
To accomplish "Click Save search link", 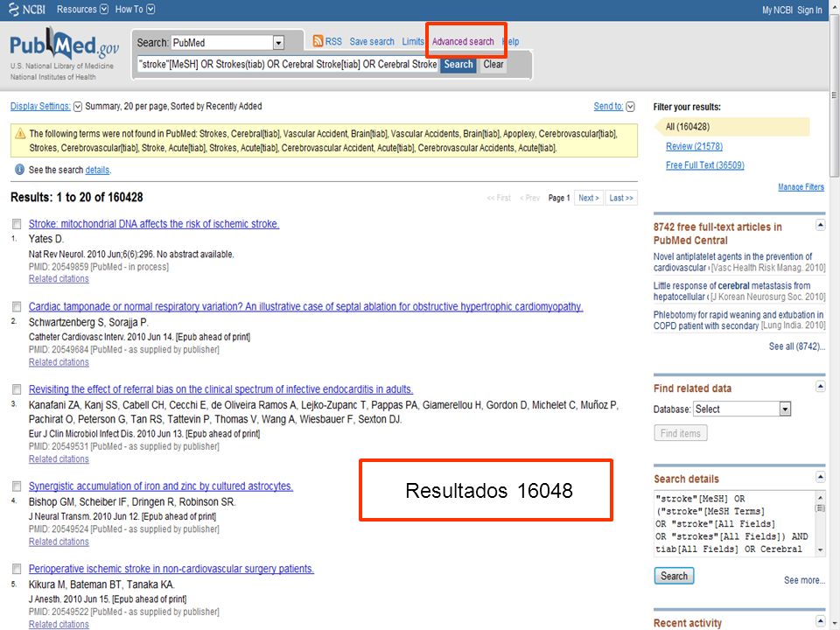I will click(x=372, y=41).
